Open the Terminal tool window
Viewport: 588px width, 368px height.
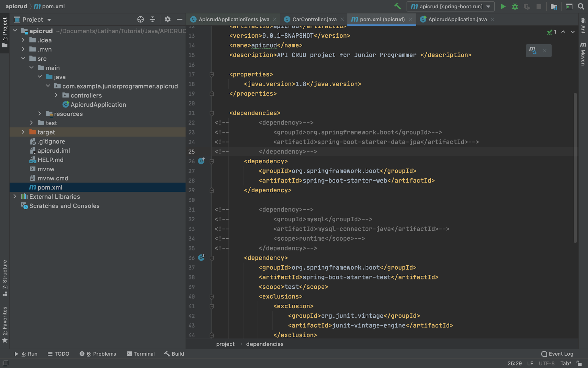click(x=141, y=354)
